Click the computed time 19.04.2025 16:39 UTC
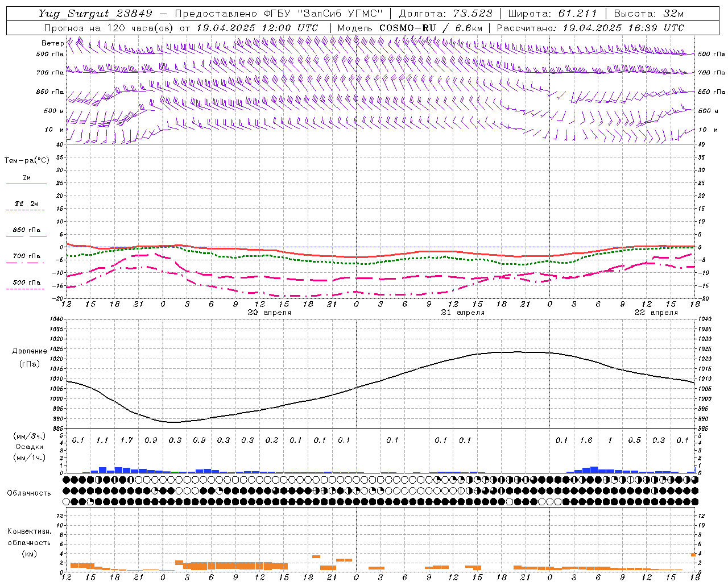This screenshot has height=582, width=728. coord(623,28)
